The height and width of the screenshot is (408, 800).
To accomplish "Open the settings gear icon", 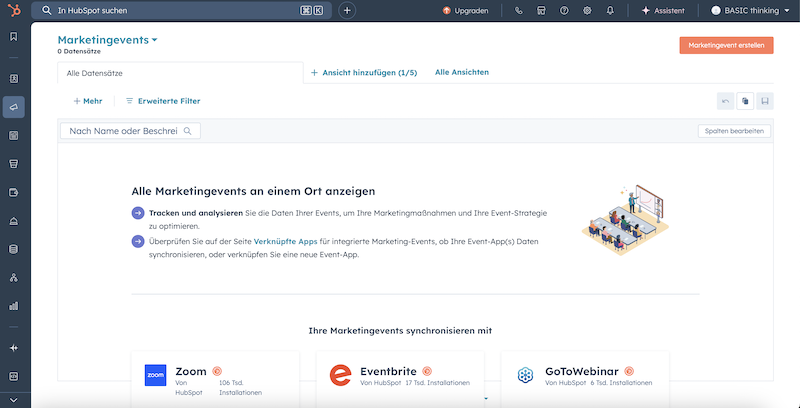I will pos(587,10).
